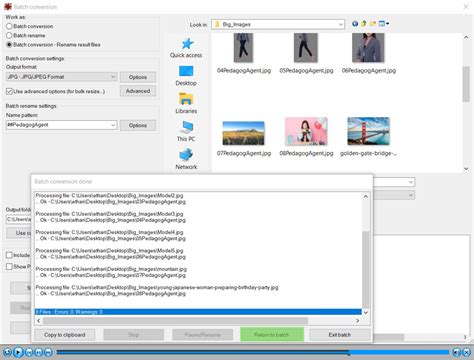Go up one folder level

pos(364,24)
